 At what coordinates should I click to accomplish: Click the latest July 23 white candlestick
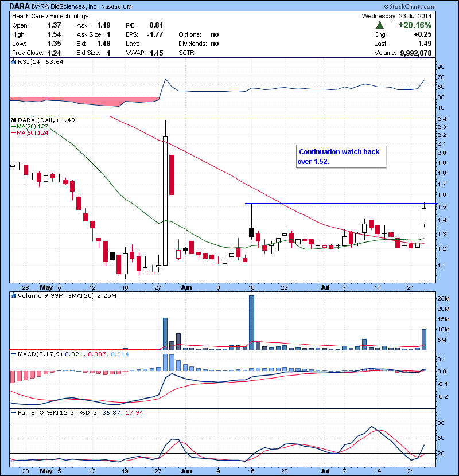(424, 216)
